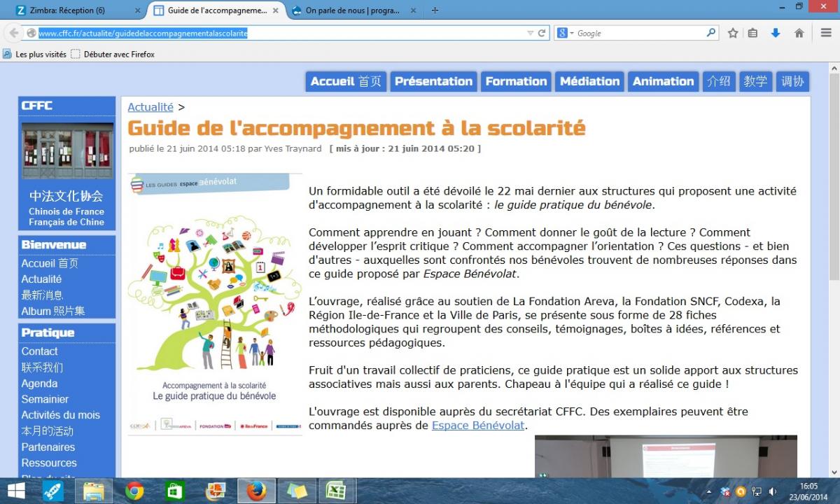Open sidebar link Semainier
This screenshot has height=504, width=840.
45,399
